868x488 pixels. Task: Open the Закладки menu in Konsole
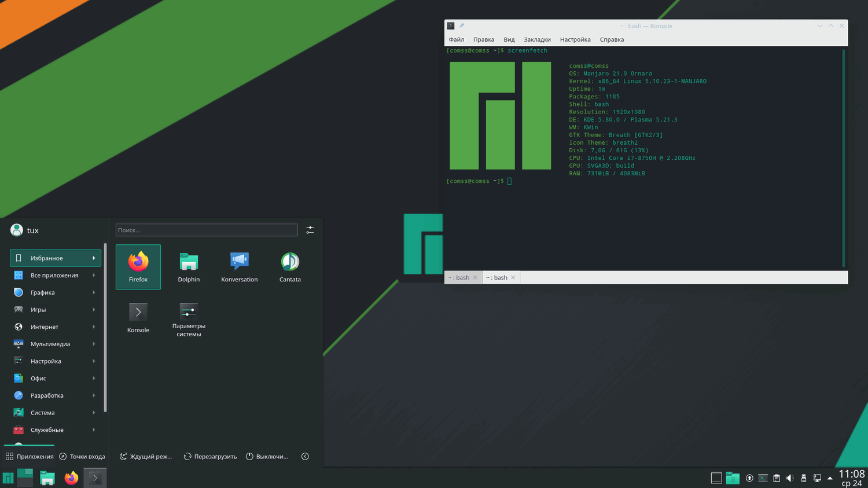(x=537, y=39)
